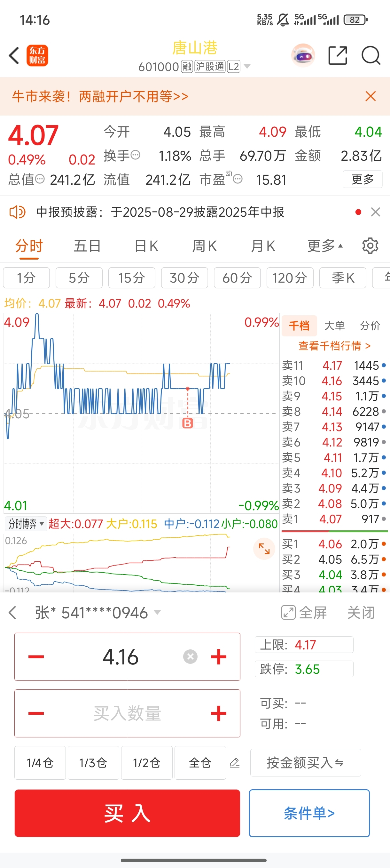Tap the B buy marker on the chart

pyautogui.click(x=187, y=423)
